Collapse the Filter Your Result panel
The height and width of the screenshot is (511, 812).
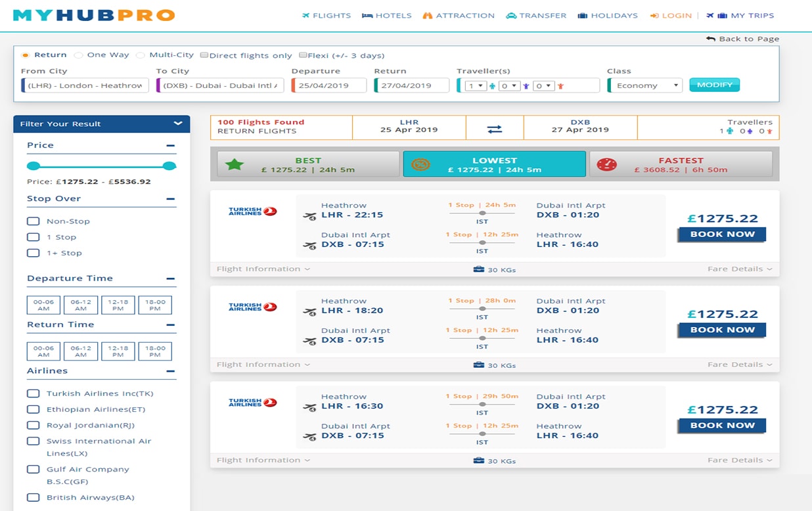(177, 123)
